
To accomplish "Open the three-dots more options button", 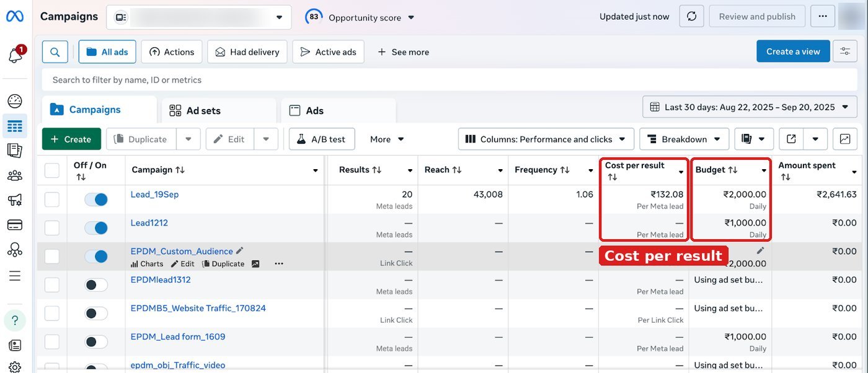I will pyautogui.click(x=823, y=17).
